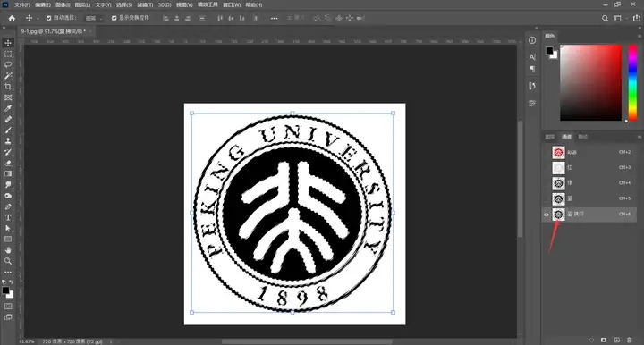Open the Edit Toolbar ellipsis in toolbox
The width and height of the screenshot is (644, 345).
[8, 272]
